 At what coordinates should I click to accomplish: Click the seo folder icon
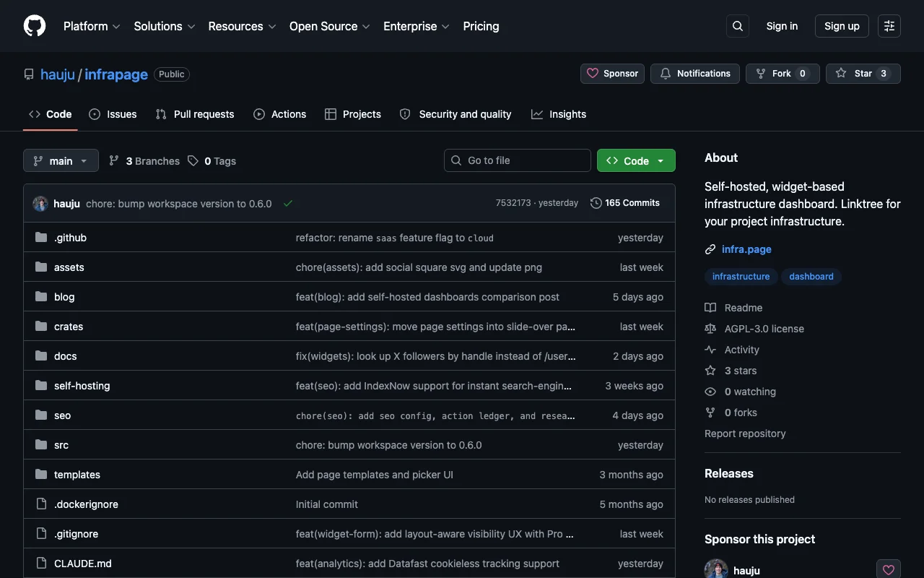tap(41, 415)
